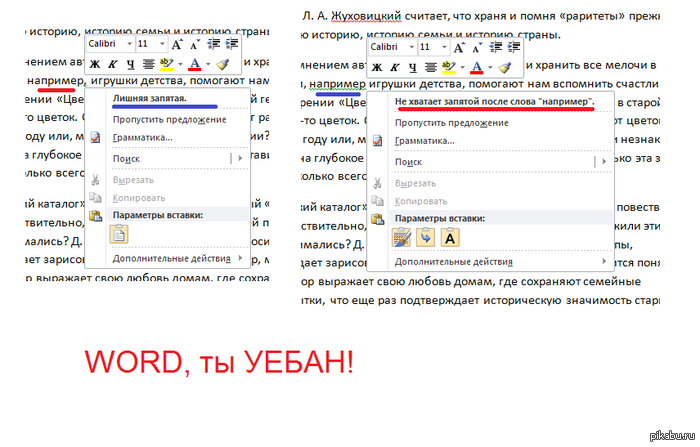Apply red font color in 'Не хватает запятой' screenshot
700x447 pixels.
point(477,67)
